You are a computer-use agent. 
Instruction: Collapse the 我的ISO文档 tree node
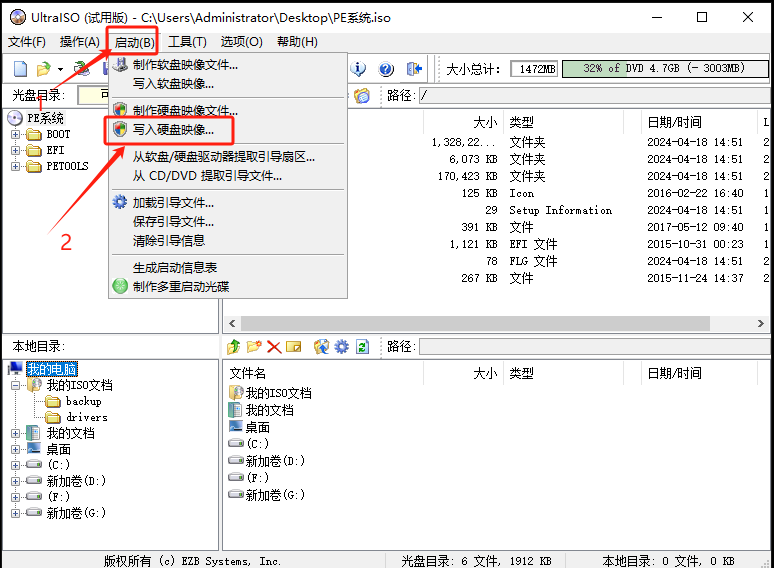click(15, 385)
